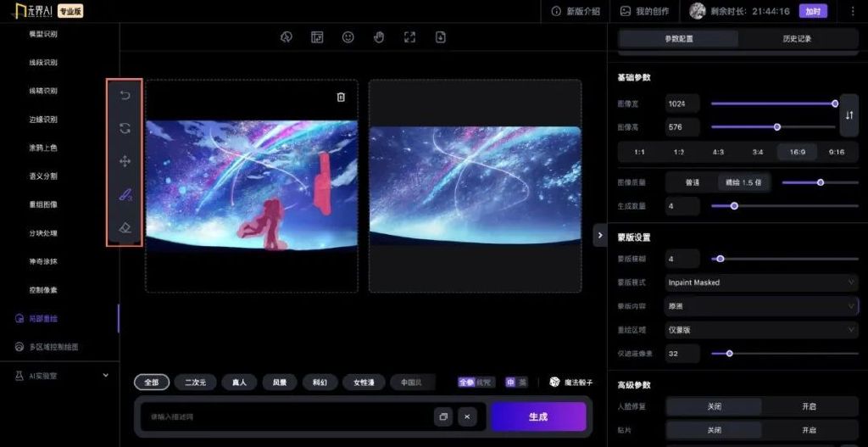This screenshot has height=447, width=868.
Task: Click the fullscreen expand icon in top toolbar
Action: coord(409,37)
